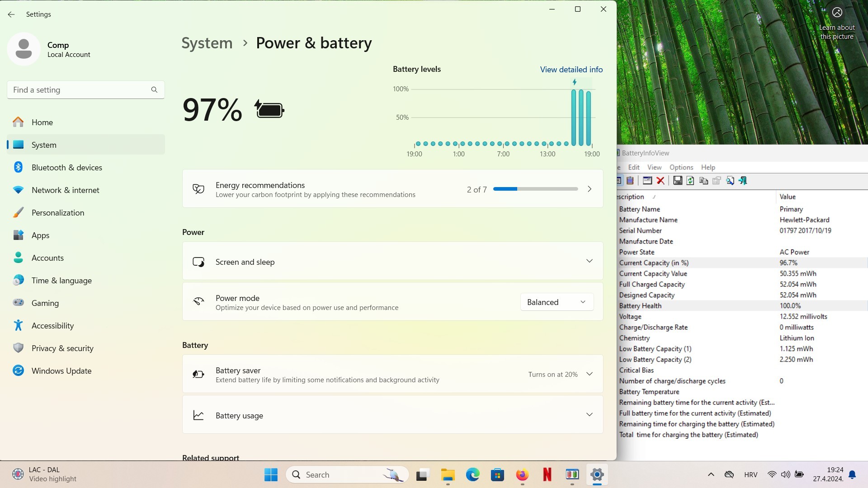Select the Full Charged Capacity row
Image resolution: width=868 pixels, height=488 pixels.
pyautogui.click(x=742, y=284)
